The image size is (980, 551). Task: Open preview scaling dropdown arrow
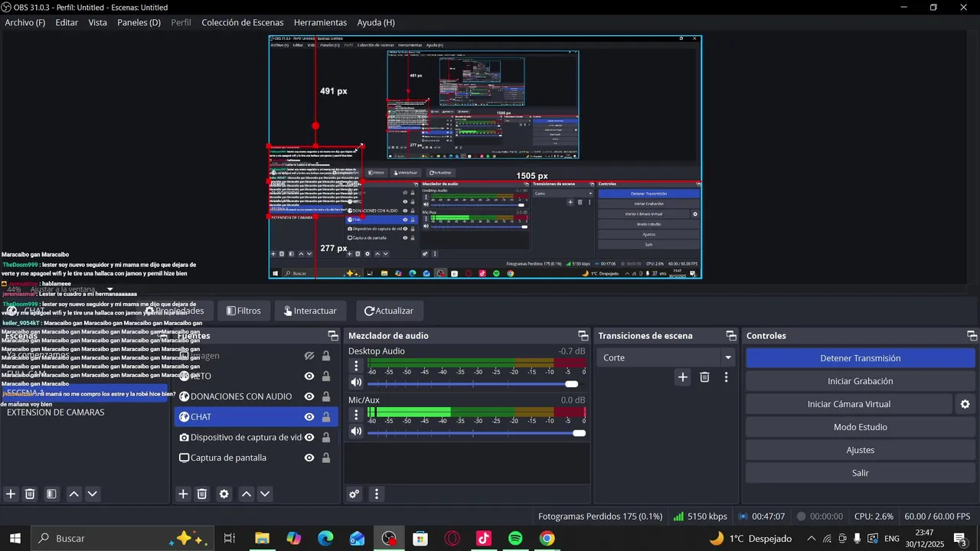tap(109, 290)
